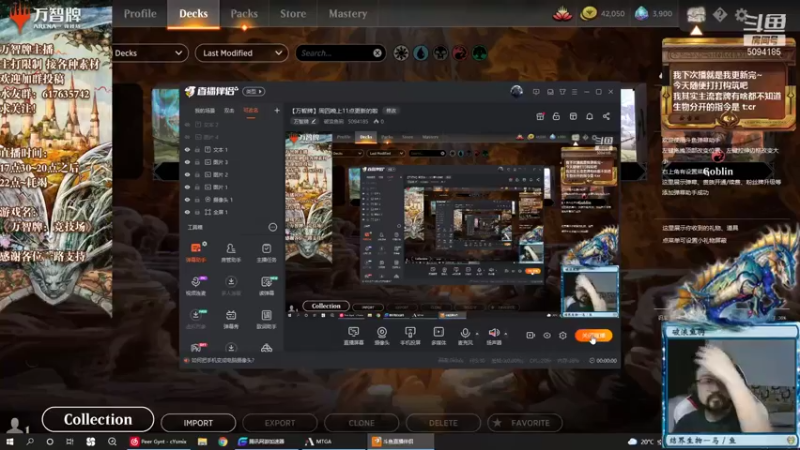Open the 主播任务 streamer tasks tool
Screen dimensions: 800x450
point(266,253)
